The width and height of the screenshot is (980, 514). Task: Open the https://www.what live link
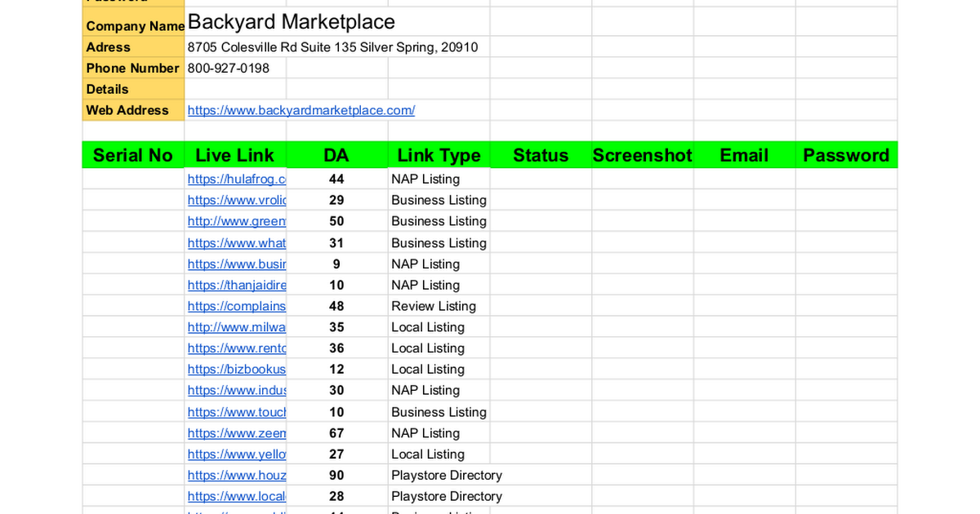tap(237, 242)
